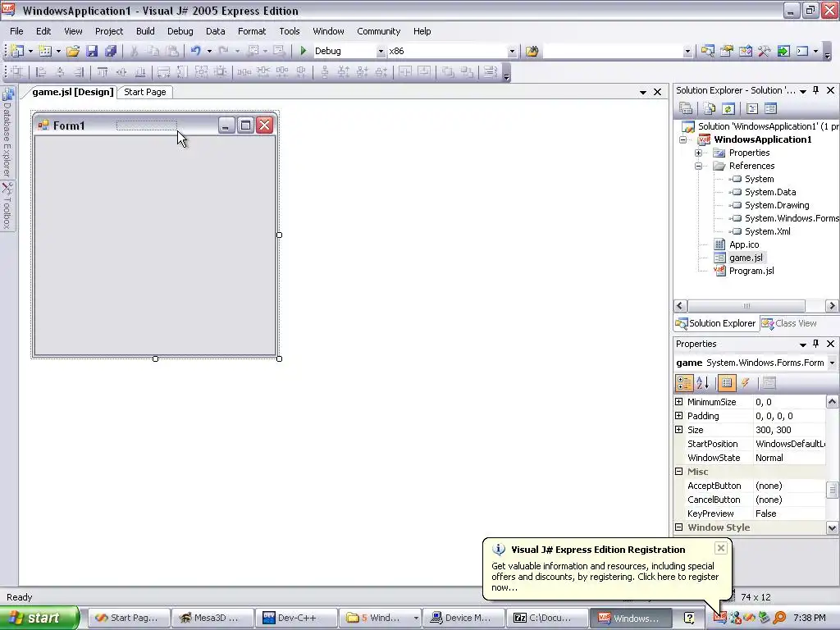The image size is (840, 630).
Task: Click the View Designer icon in Solution Explorer
Action: point(770,109)
